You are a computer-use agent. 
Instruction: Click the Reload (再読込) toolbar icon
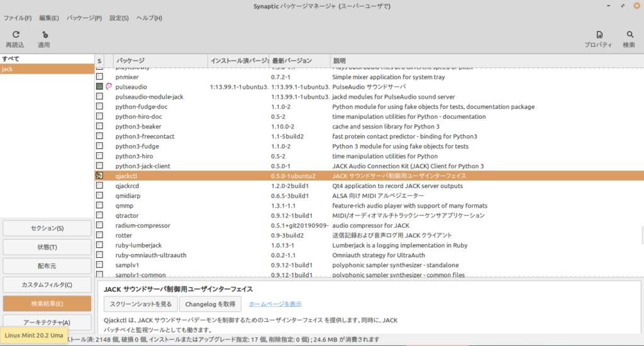click(x=16, y=35)
